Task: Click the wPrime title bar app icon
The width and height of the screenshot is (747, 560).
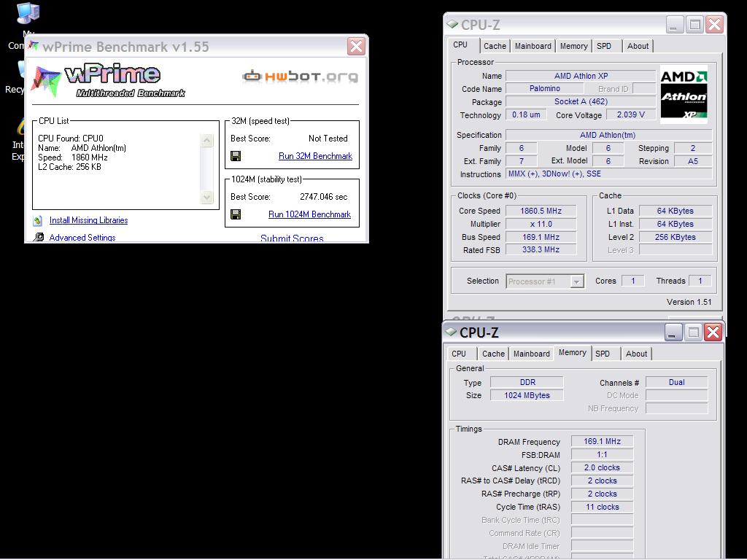Action: pos(33,46)
